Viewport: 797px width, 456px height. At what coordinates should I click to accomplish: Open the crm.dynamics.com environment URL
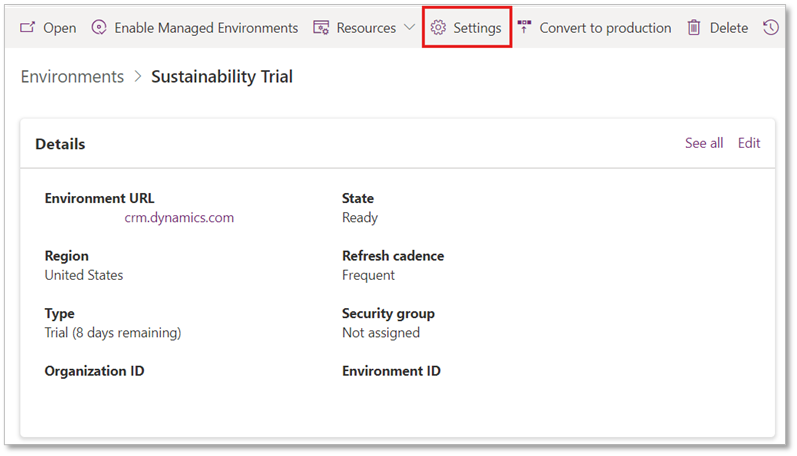(x=179, y=218)
